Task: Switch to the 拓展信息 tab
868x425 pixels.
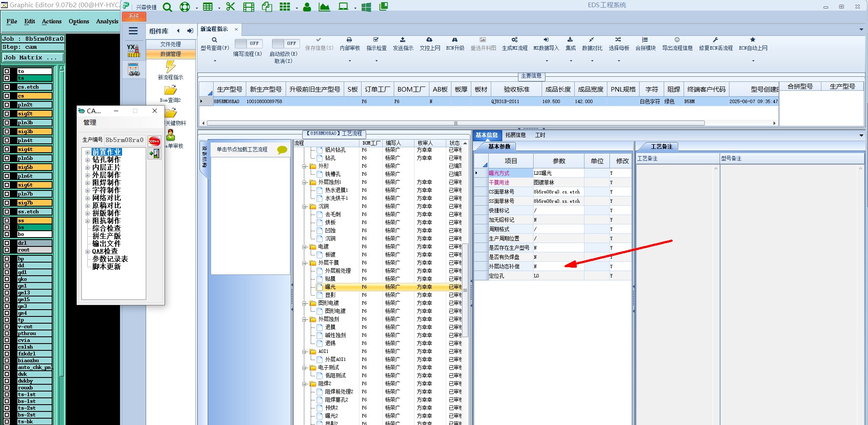Action: (x=515, y=135)
